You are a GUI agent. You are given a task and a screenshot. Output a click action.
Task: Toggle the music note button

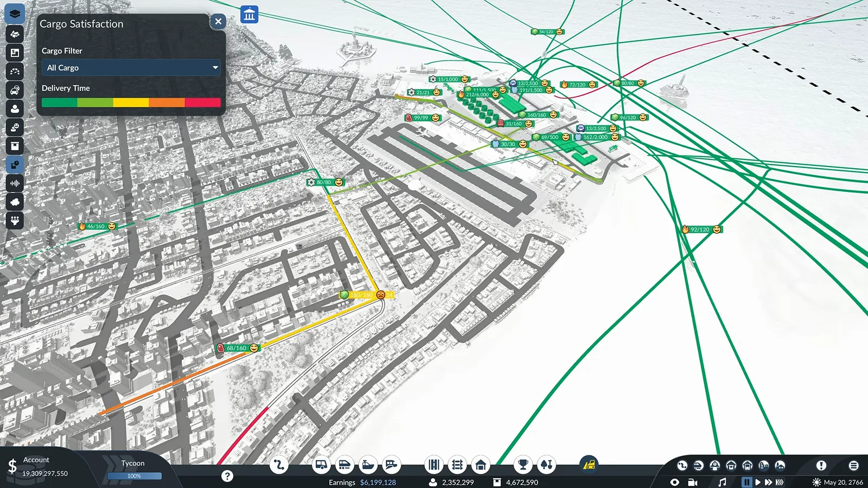tap(722, 482)
